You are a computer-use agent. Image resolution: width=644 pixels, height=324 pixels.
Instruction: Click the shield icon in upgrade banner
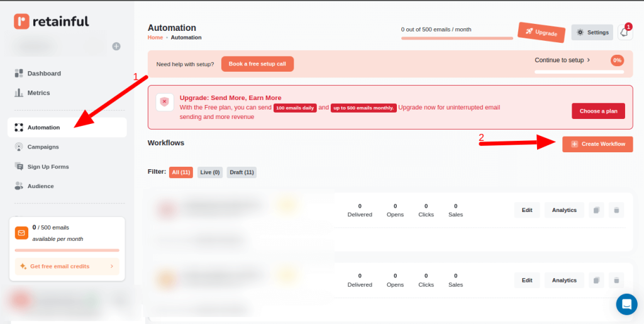(x=165, y=103)
